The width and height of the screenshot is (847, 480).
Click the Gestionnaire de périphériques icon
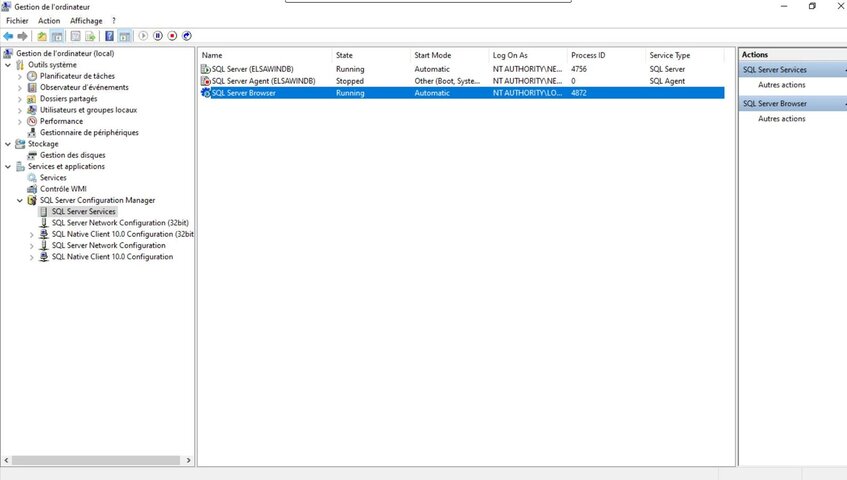(x=32, y=133)
